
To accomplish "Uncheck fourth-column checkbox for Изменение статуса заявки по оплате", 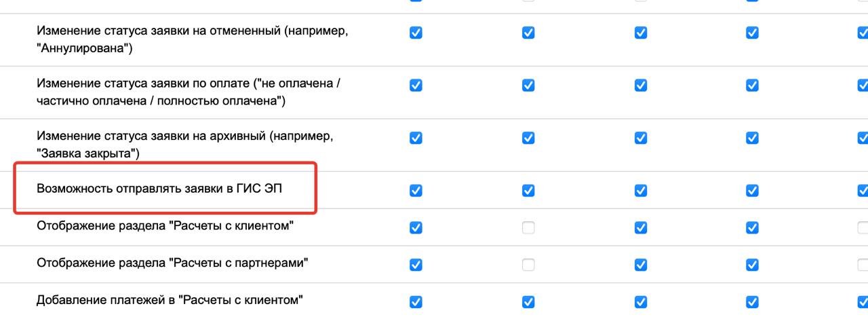I will click(752, 85).
